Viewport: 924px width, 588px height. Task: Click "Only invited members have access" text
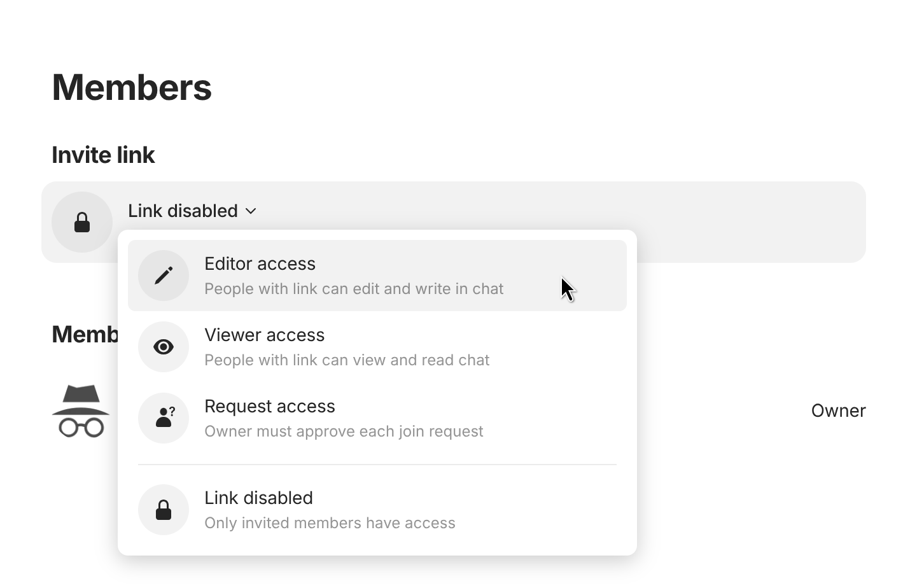(329, 523)
